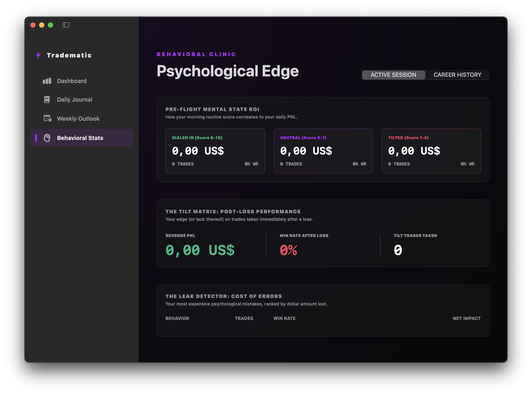
Task: Toggle the sidebar using the panel icon
Action: point(66,25)
